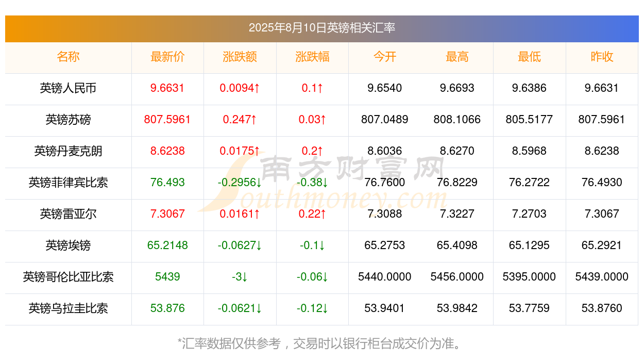Click latest price 76.493 for 英镑菲律宾比索
644x360 pixels.
pyautogui.click(x=167, y=183)
